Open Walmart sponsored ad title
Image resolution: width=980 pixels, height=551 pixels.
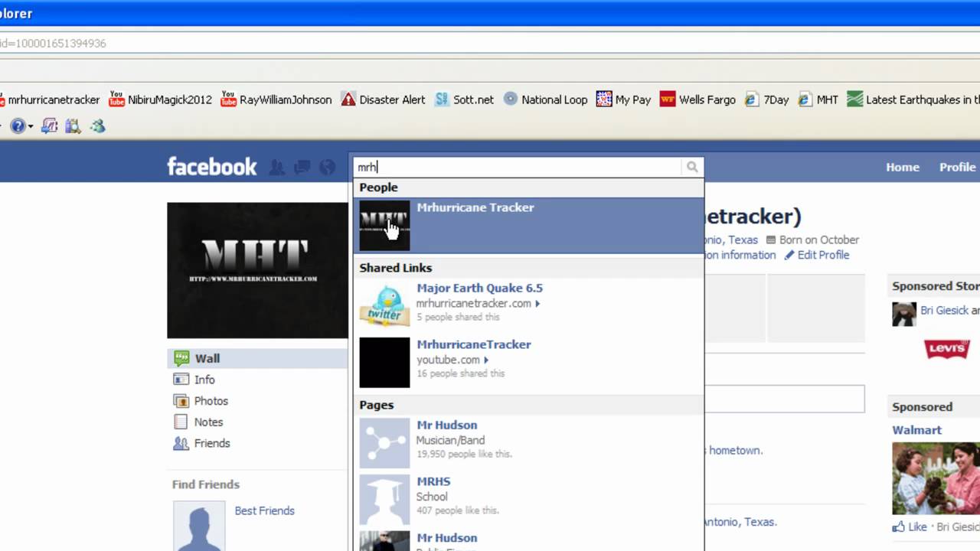916,430
